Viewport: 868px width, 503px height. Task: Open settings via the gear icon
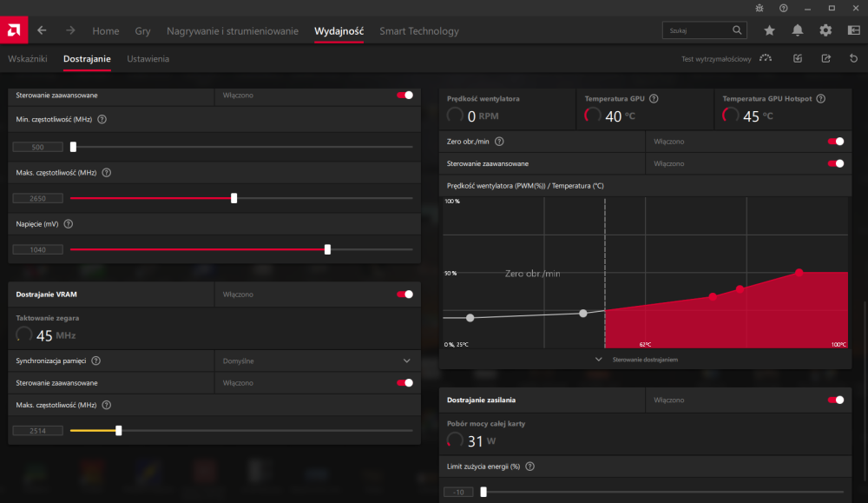pyautogui.click(x=825, y=30)
